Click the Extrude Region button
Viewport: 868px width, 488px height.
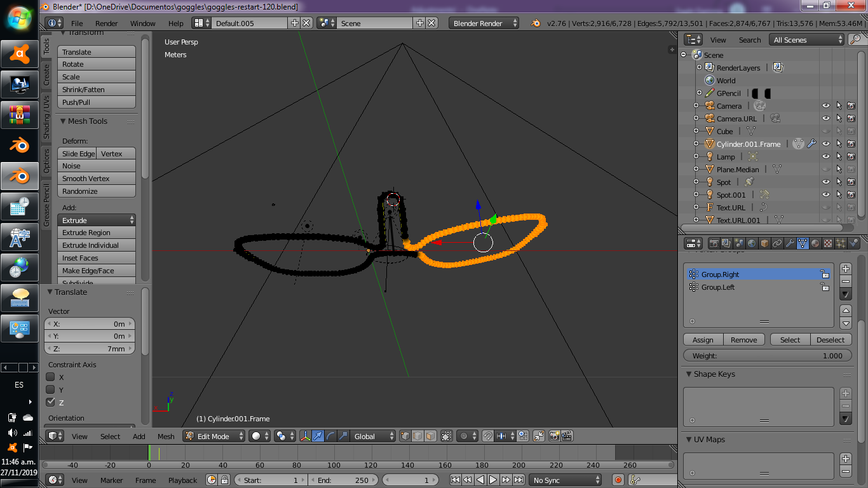tap(97, 233)
